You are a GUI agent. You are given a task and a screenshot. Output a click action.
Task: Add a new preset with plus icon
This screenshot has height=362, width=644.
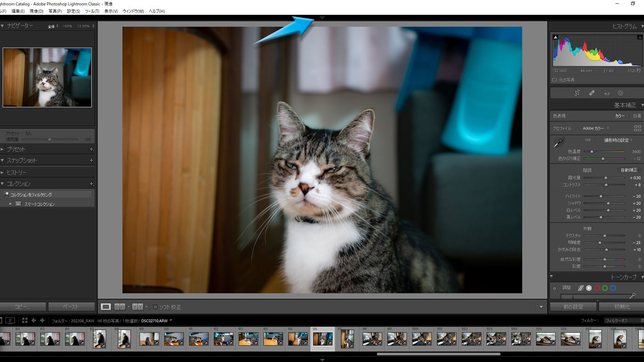click(x=91, y=149)
